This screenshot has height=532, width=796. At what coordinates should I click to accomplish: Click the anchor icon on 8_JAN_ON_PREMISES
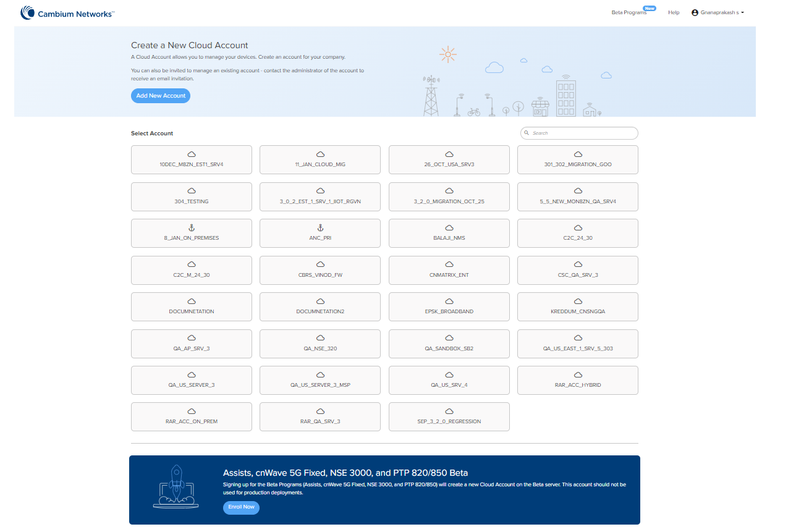tap(192, 228)
